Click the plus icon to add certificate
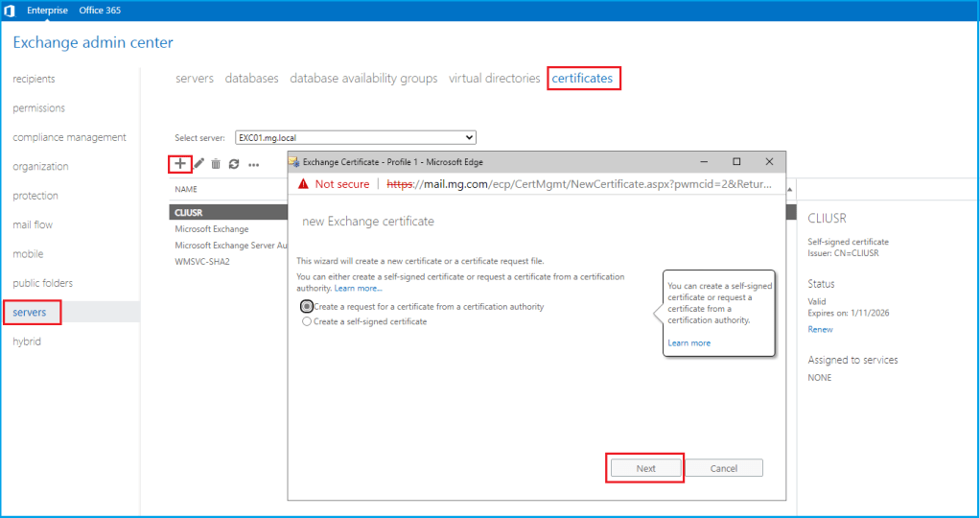 (180, 164)
